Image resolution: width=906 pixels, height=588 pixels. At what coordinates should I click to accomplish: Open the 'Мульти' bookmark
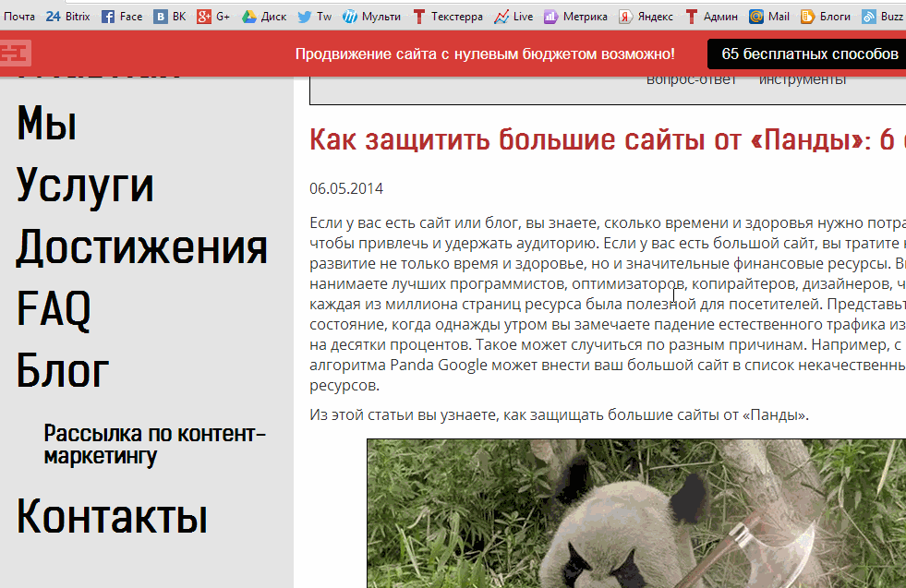(x=371, y=16)
